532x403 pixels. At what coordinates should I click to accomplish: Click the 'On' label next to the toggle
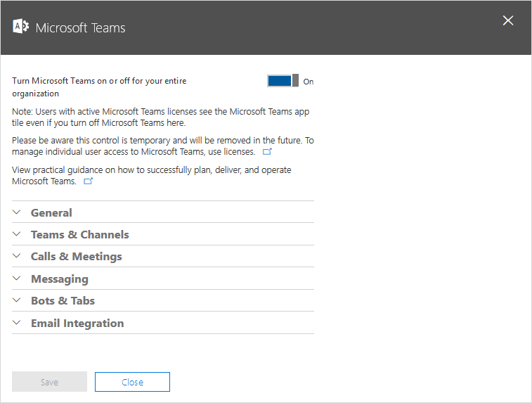tap(308, 82)
